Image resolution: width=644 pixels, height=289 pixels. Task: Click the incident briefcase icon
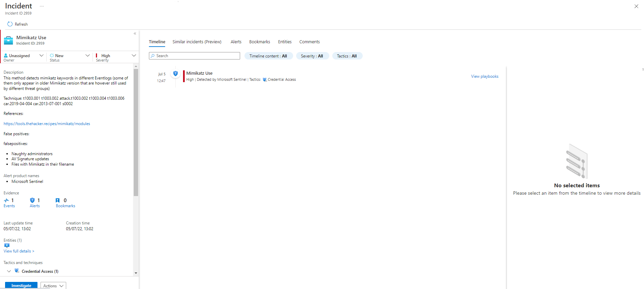click(x=8, y=41)
